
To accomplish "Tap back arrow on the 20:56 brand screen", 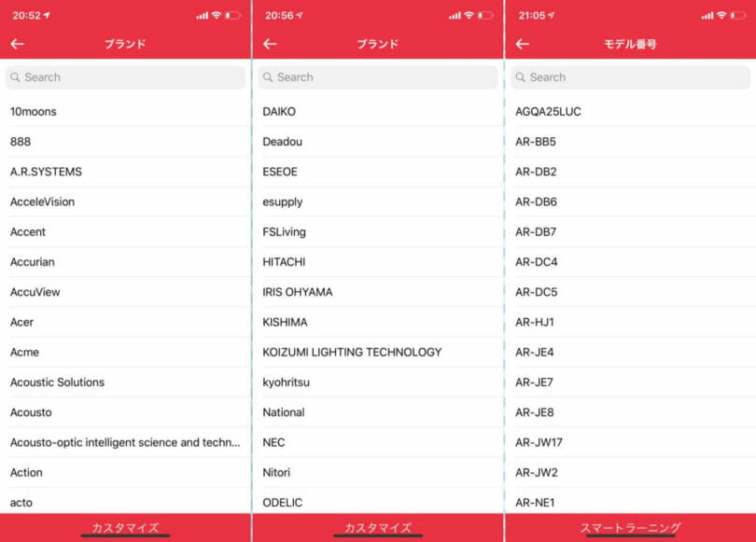I will [x=270, y=44].
